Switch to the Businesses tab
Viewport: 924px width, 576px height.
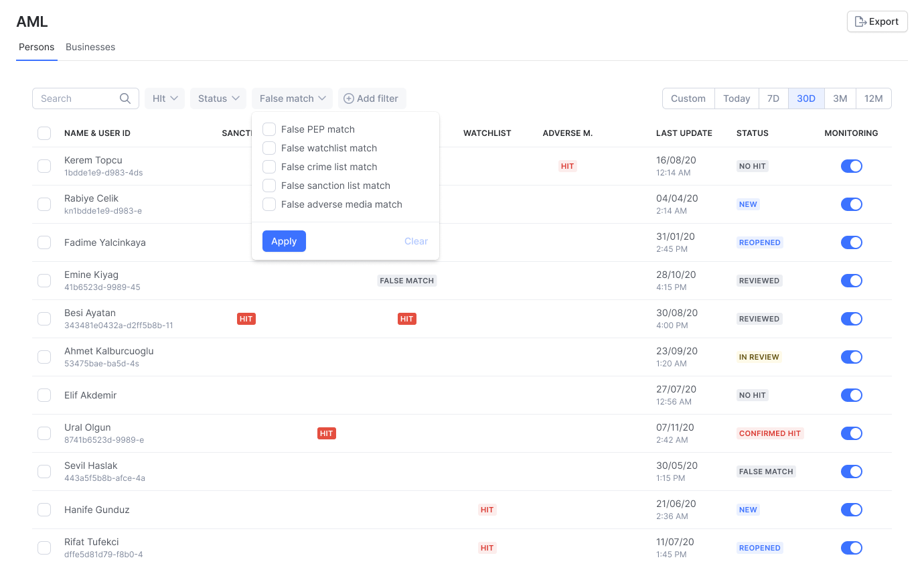[x=90, y=47]
